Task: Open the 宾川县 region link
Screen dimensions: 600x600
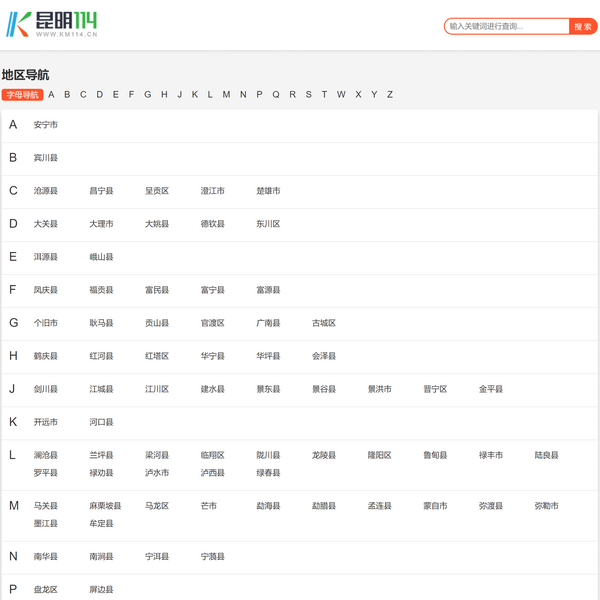Action: pos(46,158)
